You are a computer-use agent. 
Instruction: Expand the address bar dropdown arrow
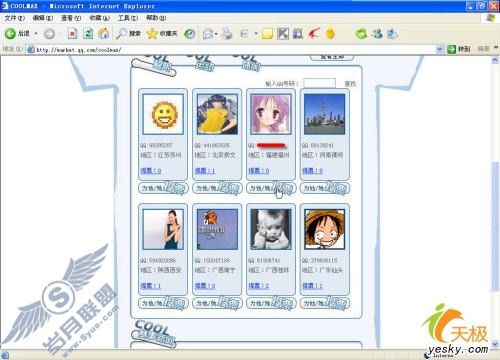440,50
